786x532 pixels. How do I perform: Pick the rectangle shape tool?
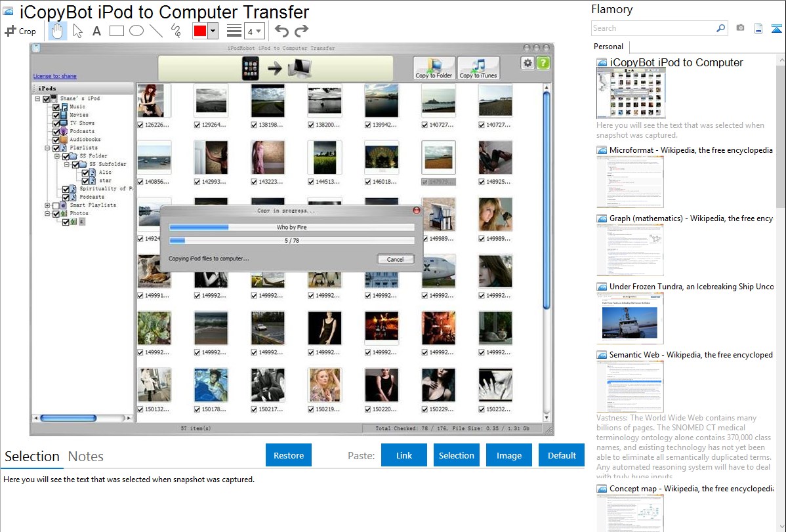tap(116, 31)
